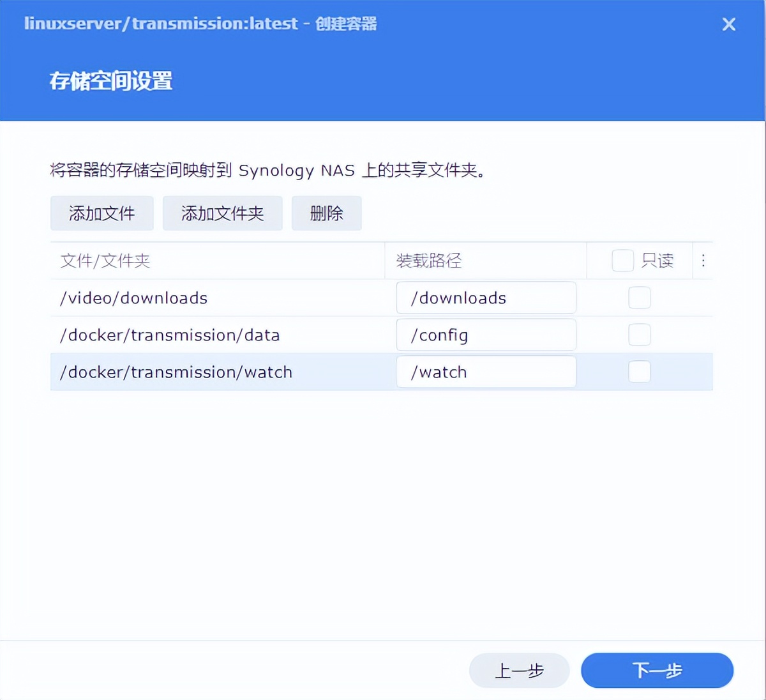
Task: Click the /downloads mount path field
Action: click(486, 298)
